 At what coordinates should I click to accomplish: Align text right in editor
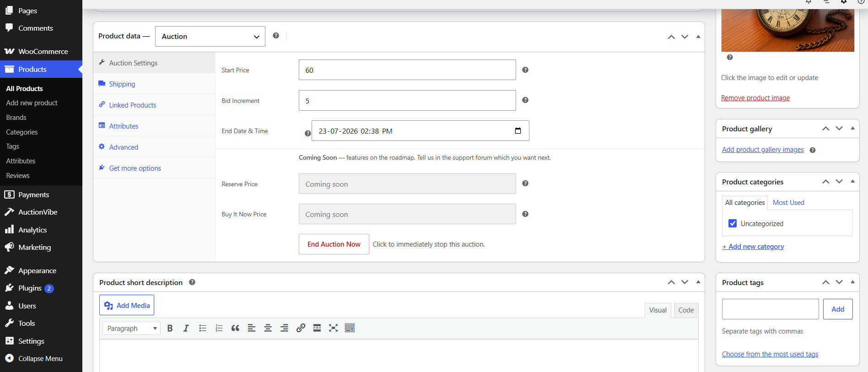click(x=284, y=328)
